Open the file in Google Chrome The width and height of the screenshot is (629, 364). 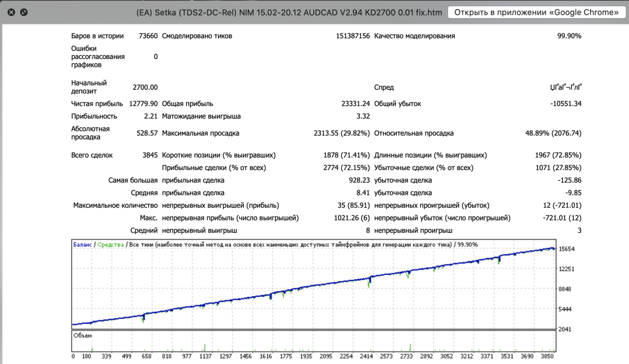click(536, 12)
